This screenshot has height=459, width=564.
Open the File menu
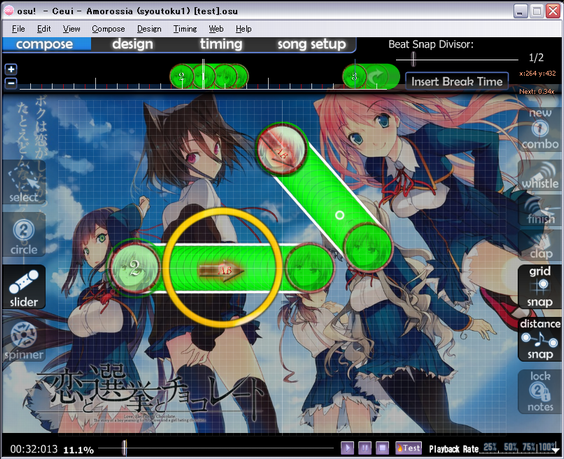point(18,29)
